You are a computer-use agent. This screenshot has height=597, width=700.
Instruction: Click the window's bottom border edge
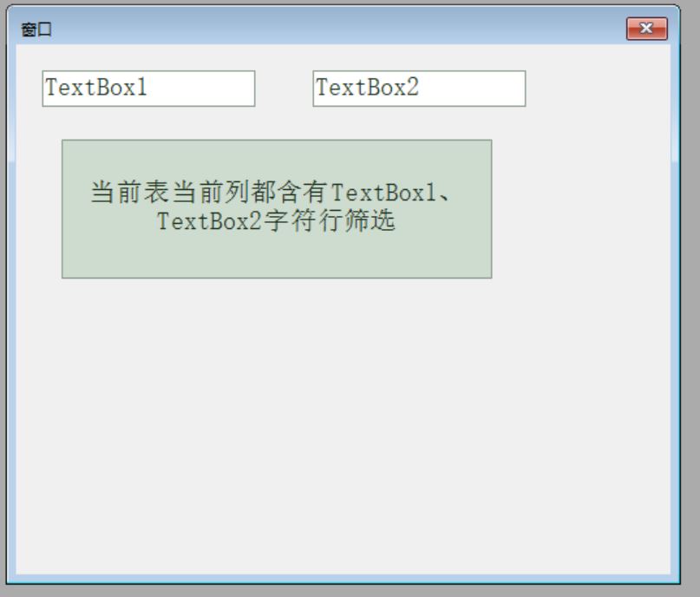pyautogui.click(x=347, y=578)
